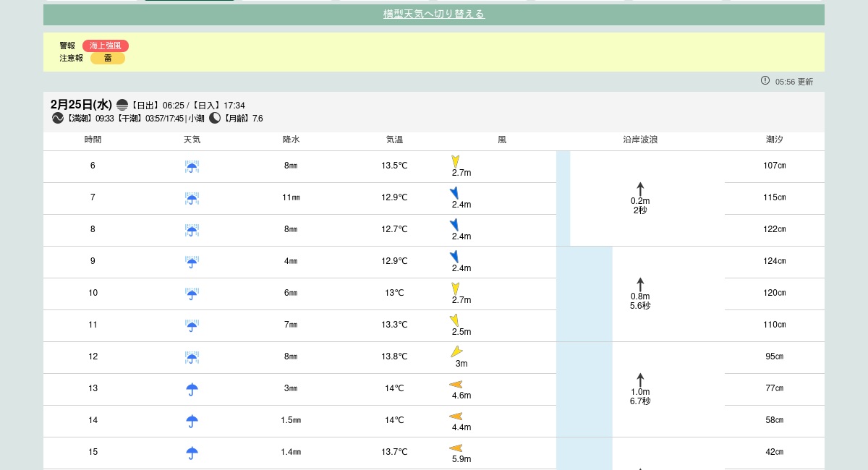The width and height of the screenshot is (868, 470).
Task: Click the light blue wave bar beside 0.8m
Action: (584, 294)
